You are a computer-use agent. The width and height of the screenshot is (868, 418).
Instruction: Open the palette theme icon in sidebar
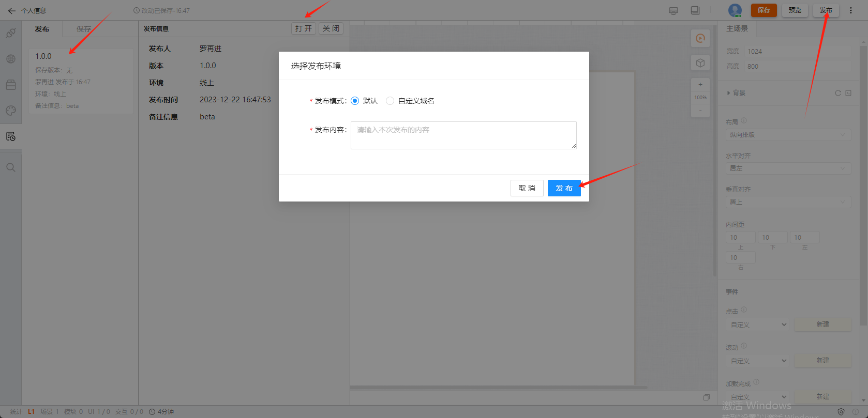[11, 111]
